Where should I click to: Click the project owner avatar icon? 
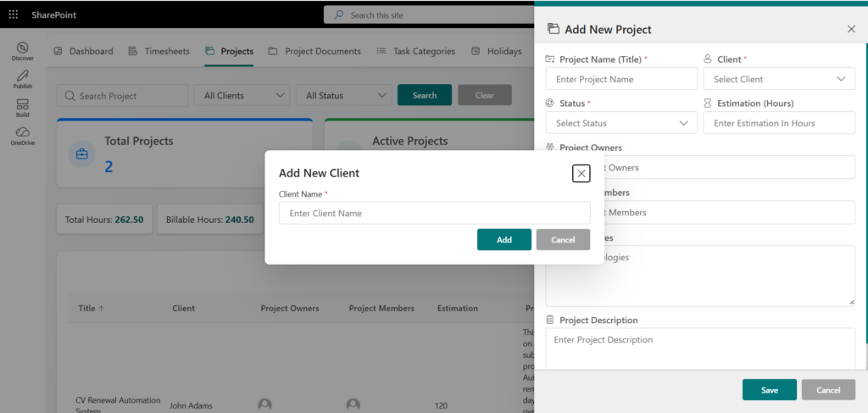pyautogui.click(x=265, y=405)
